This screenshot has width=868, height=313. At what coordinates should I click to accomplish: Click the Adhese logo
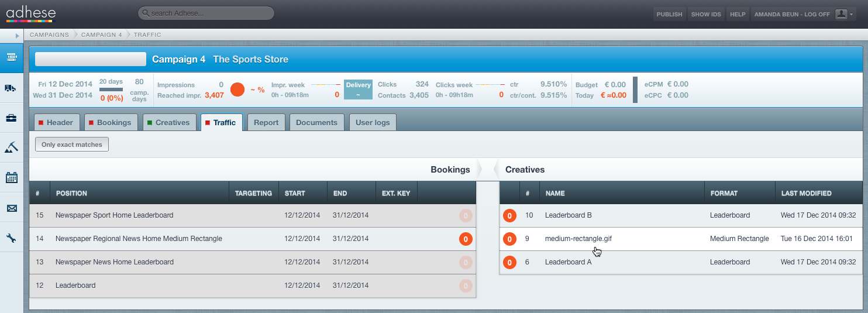point(30,13)
